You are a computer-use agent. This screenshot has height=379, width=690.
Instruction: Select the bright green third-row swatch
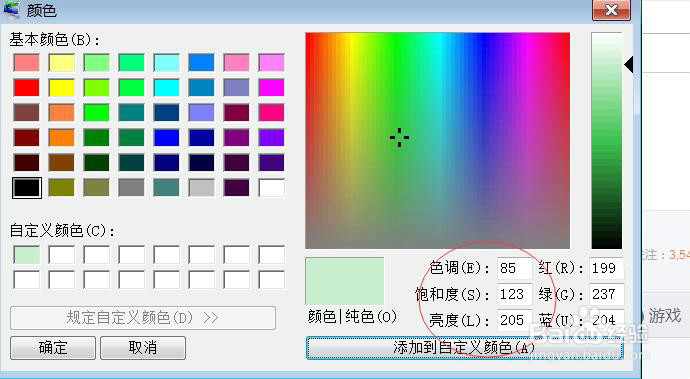(x=96, y=113)
